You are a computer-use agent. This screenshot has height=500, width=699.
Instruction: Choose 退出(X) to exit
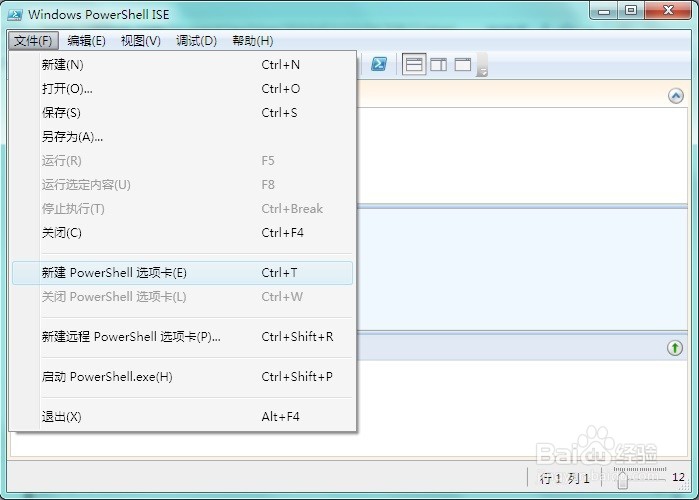pos(182,417)
